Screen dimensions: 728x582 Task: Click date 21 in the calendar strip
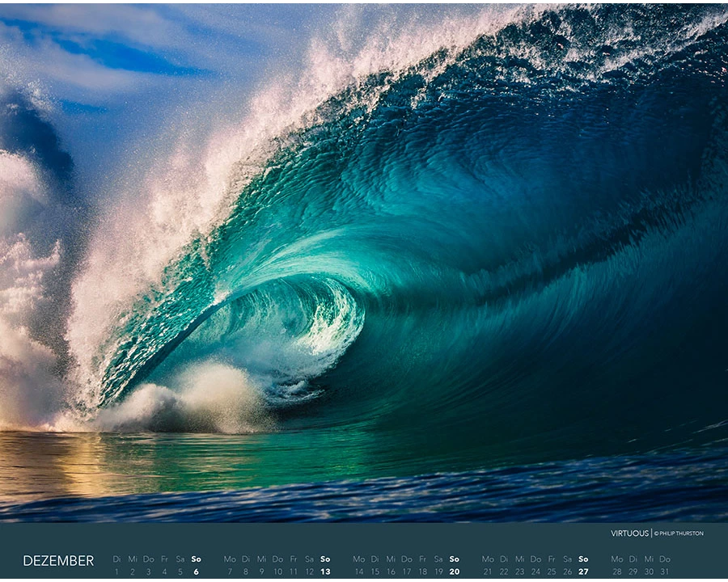coord(488,571)
